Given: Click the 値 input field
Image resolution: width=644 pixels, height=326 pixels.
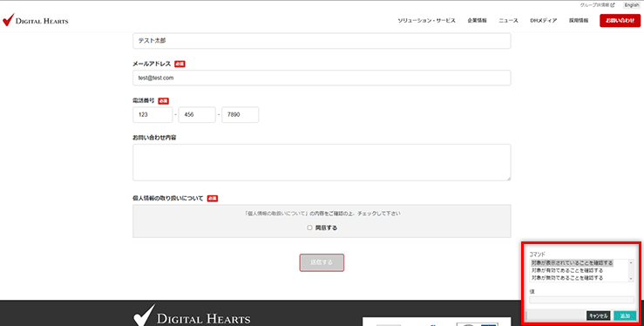Looking at the screenshot, I should 581,300.
